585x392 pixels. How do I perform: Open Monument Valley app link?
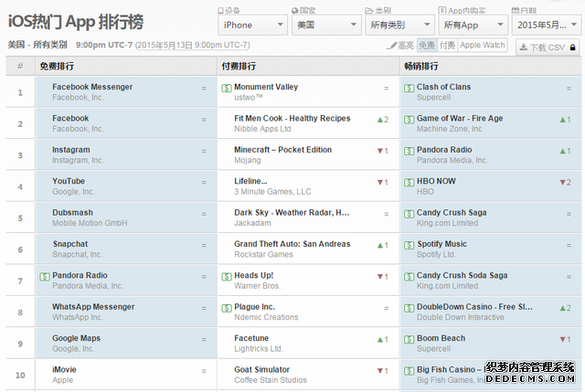tap(266, 87)
